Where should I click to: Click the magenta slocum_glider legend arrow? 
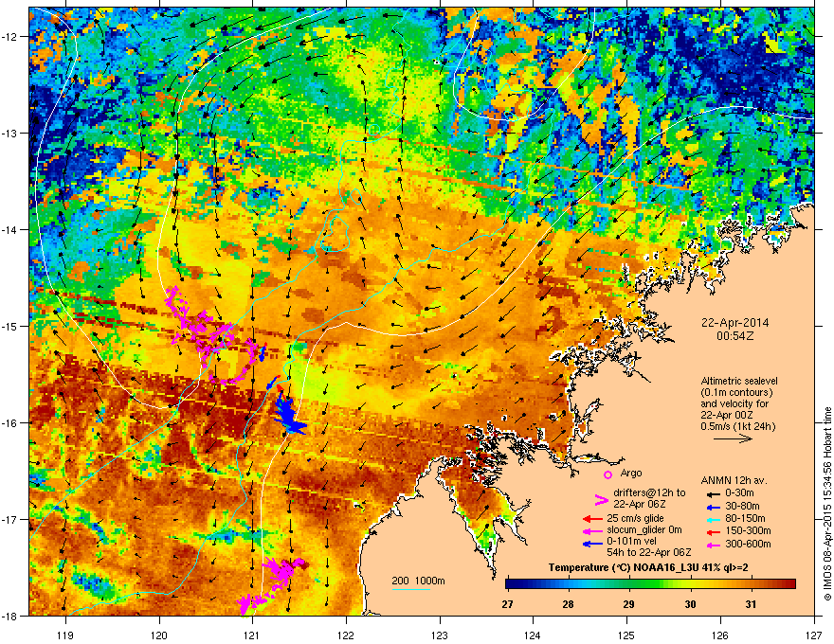(x=592, y=530)
